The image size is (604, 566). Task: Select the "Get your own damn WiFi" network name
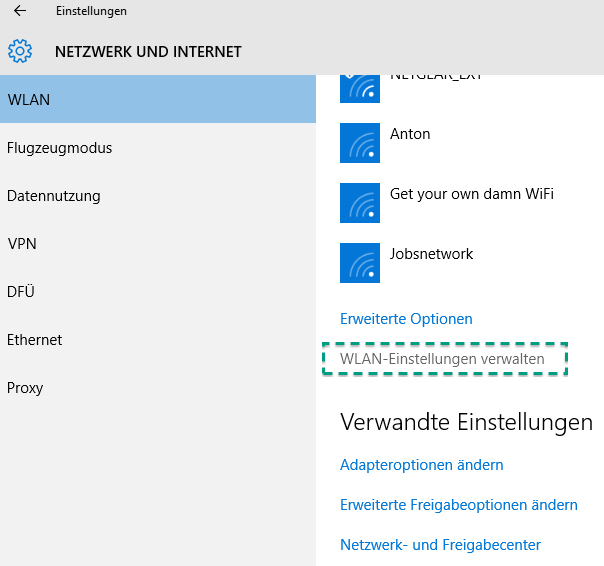[471, 194]
